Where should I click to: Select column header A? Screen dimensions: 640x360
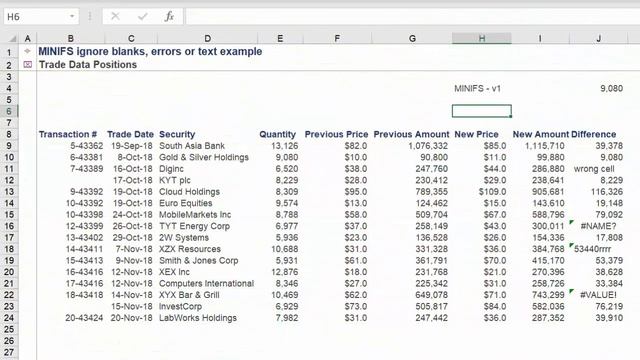pos(27,38)
